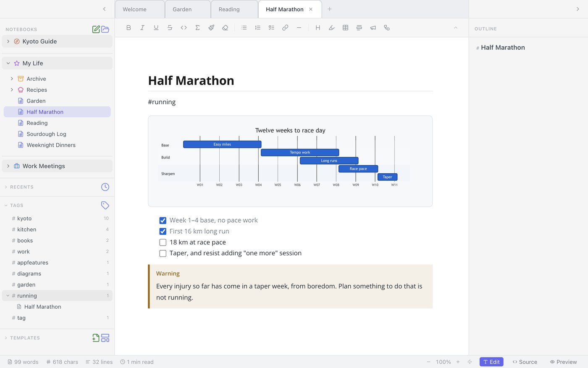
Task: Insert a table
Action: click(345, 28)
